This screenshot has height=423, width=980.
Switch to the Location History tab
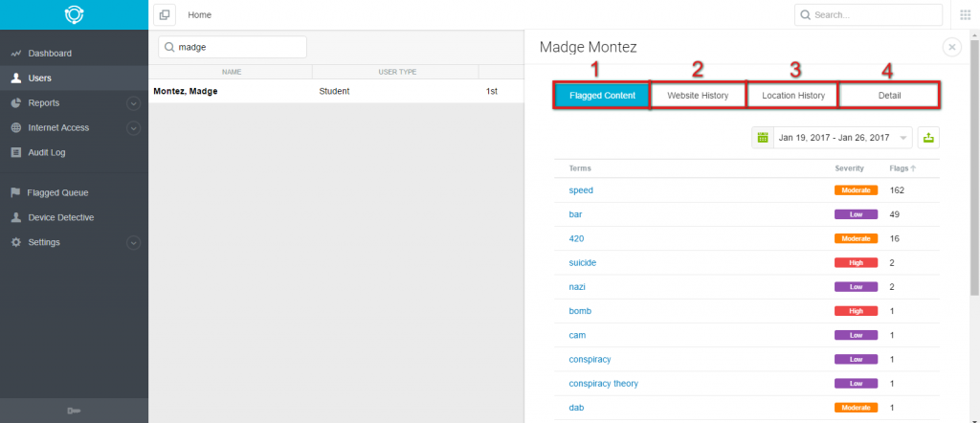pos(793,96)
